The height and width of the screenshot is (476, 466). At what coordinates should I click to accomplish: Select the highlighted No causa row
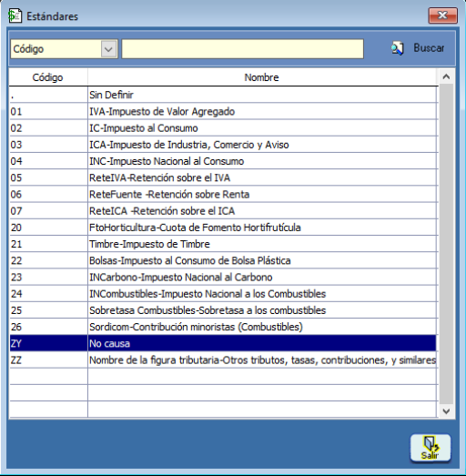click(x=223, y=343)
